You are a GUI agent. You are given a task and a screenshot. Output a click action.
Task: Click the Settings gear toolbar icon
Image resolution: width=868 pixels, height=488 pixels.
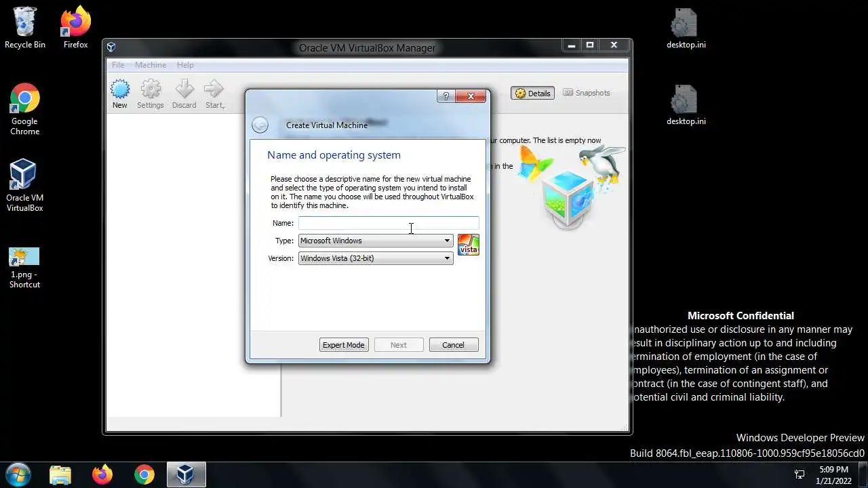pyautogui.click(x=151, y=94)
